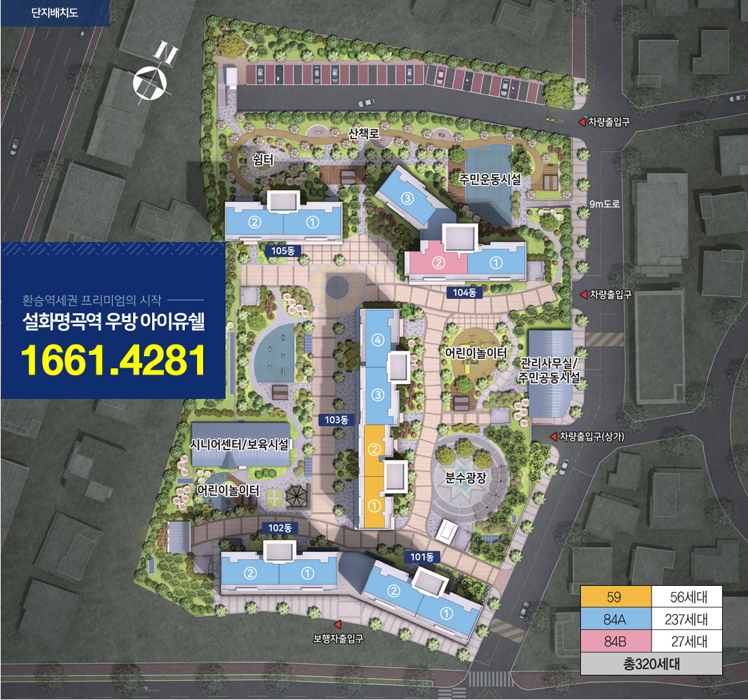Select unit ① circle on 104동 building
This screenshot has width=748, height=700.
496,262
